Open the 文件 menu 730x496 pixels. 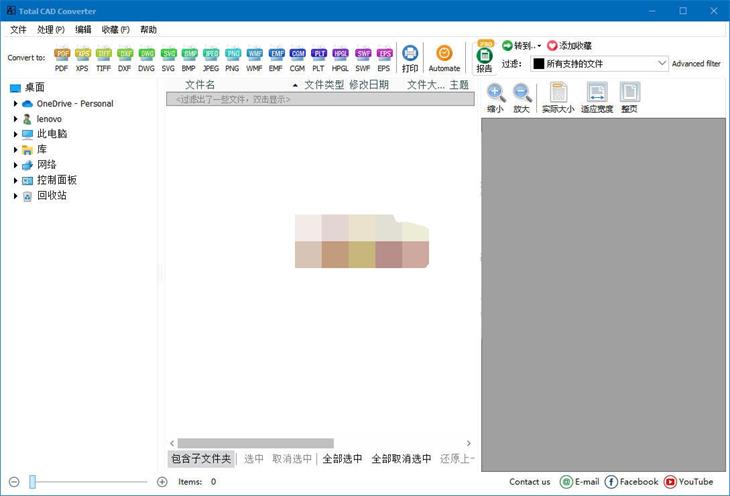(18, 29)
